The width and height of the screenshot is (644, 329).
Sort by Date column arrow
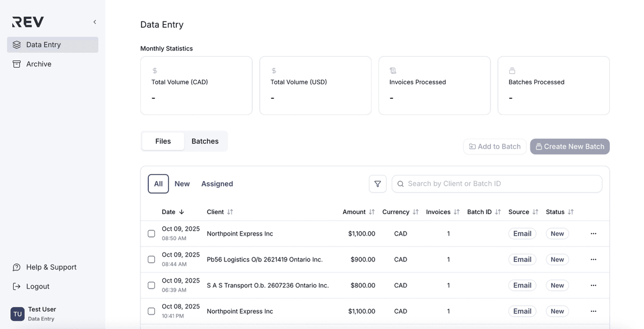pyautogui.click(x=182, y=212)
